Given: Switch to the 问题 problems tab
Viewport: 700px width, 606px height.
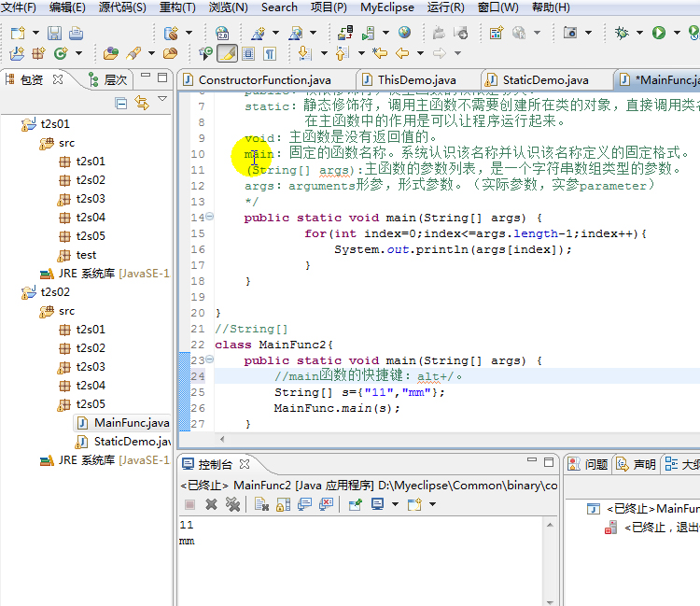Looking at the screenshot, I should click(x=587, y=464).
